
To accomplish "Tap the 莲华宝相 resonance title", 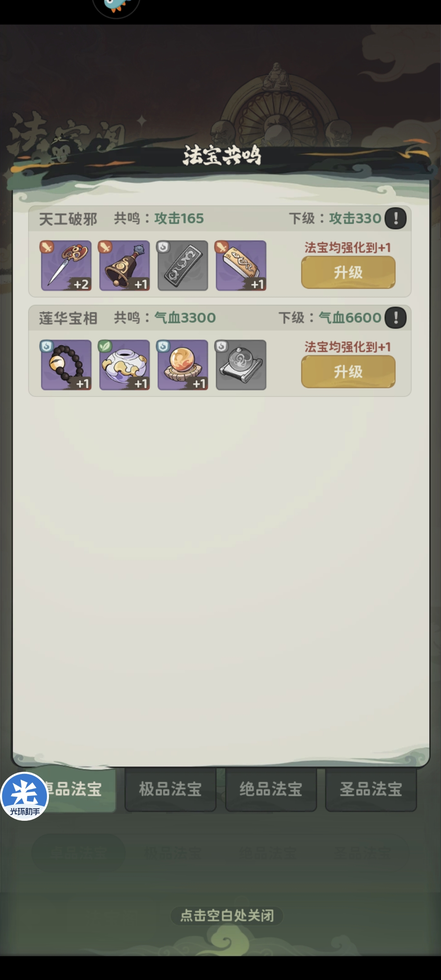I will coord(68,318).
